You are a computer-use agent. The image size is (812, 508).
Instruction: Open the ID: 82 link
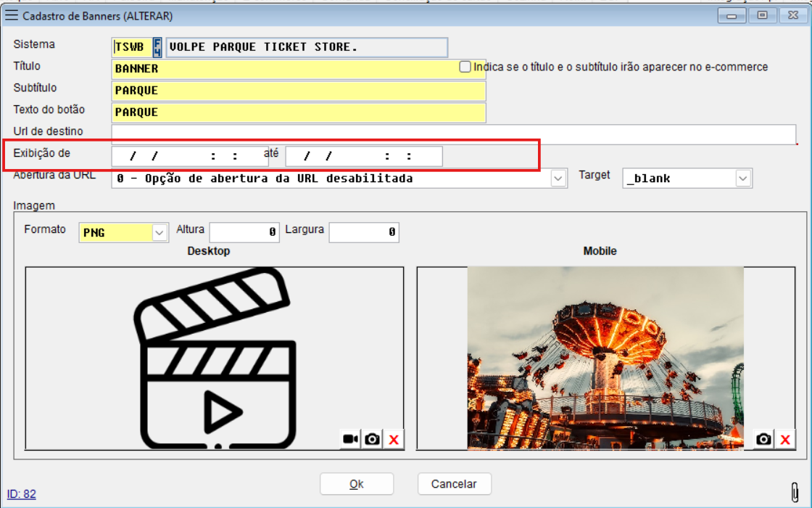coord(22,494)
